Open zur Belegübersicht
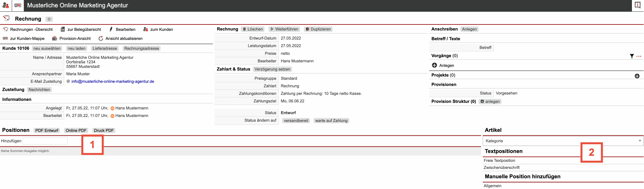Screen dimensions: 644x189 tap(81, 29)
